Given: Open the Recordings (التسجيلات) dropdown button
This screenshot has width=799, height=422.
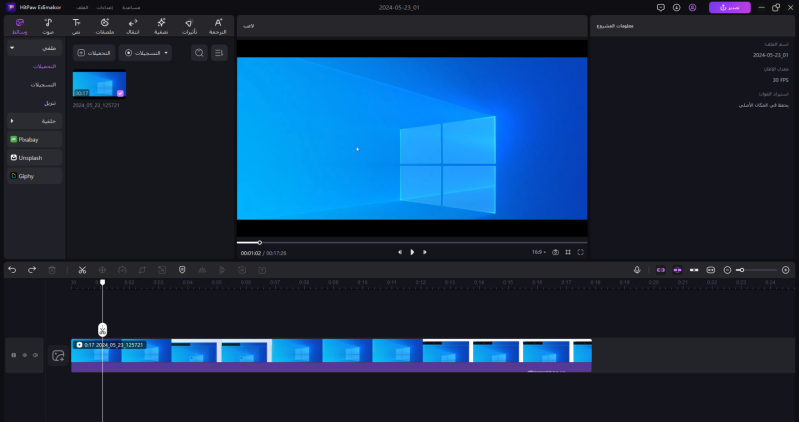Looking at the screenshot, I should (145, 53).
